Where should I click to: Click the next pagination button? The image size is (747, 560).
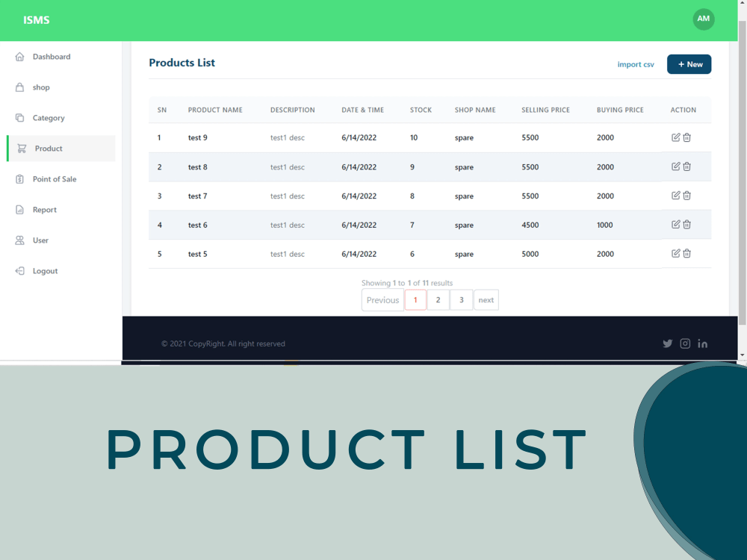(x=486, y=299)
